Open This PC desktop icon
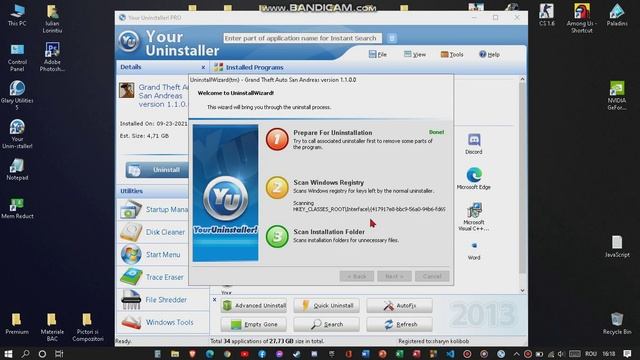Image resolution: width=640 pixels, height=360 pixels. [x=17, y=16]
